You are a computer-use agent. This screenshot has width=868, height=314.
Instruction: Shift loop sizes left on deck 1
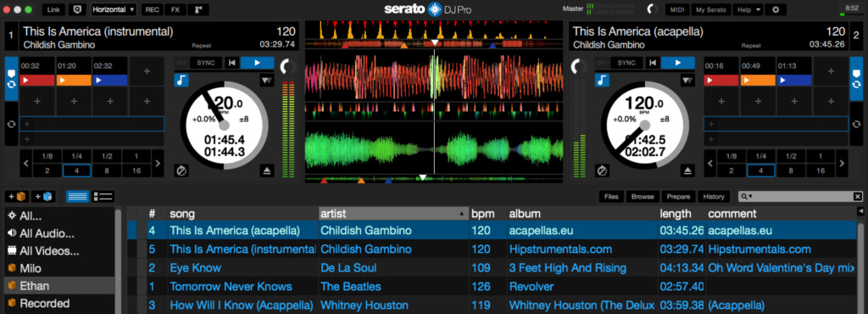click(25, 164)
